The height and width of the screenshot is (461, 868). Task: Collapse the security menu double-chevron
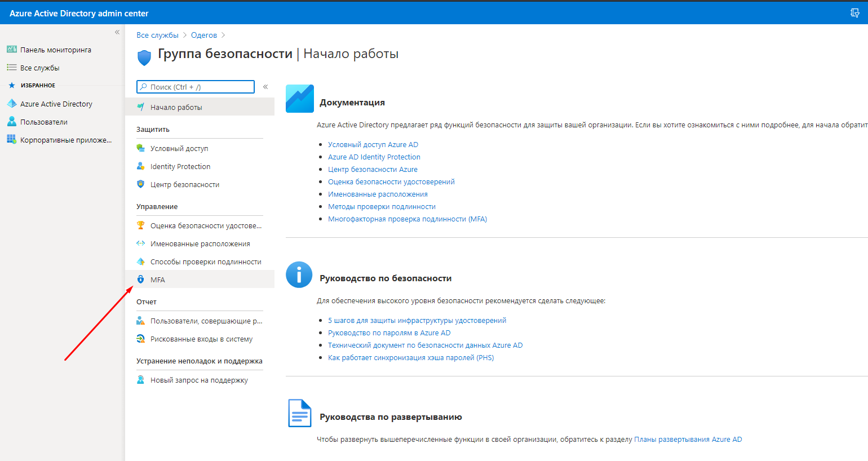tap(265, 87)
